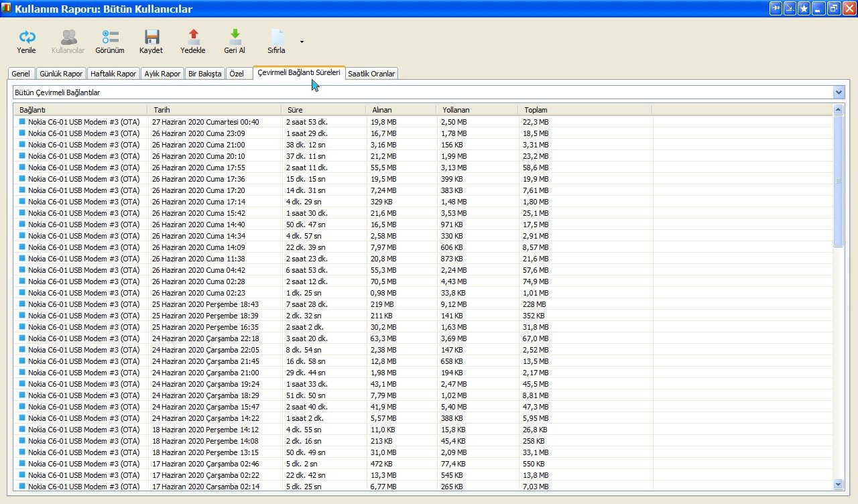Click connection icon of row 24 Haziran 2020 Çarşamba 15:47
This screenshot has height=504, width=858.
(x=22, y=407)
